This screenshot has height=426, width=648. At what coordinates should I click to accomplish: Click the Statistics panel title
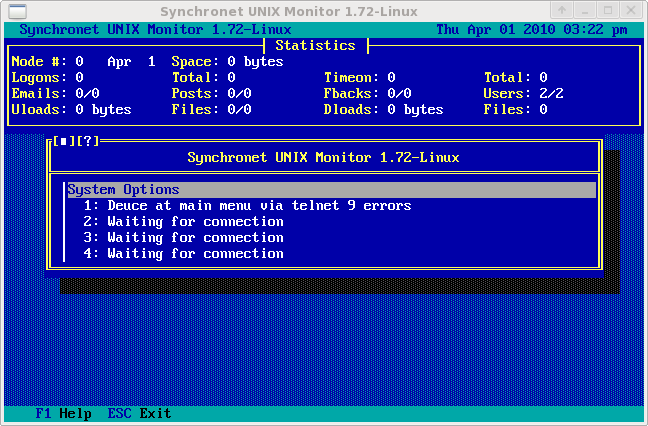pyautogui.click(x=315, y=45)
